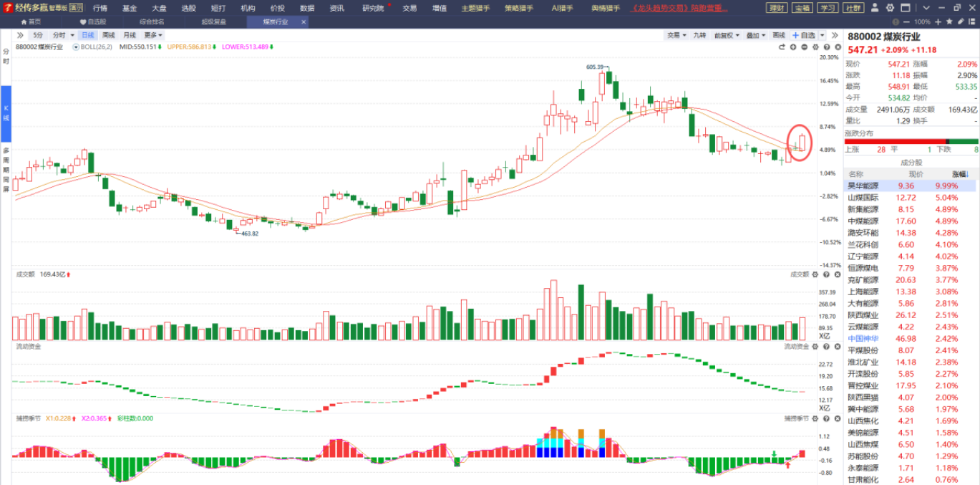
Task: Open help icon for 捕捞季节 indicator
Action: click(x=825, y=418)
